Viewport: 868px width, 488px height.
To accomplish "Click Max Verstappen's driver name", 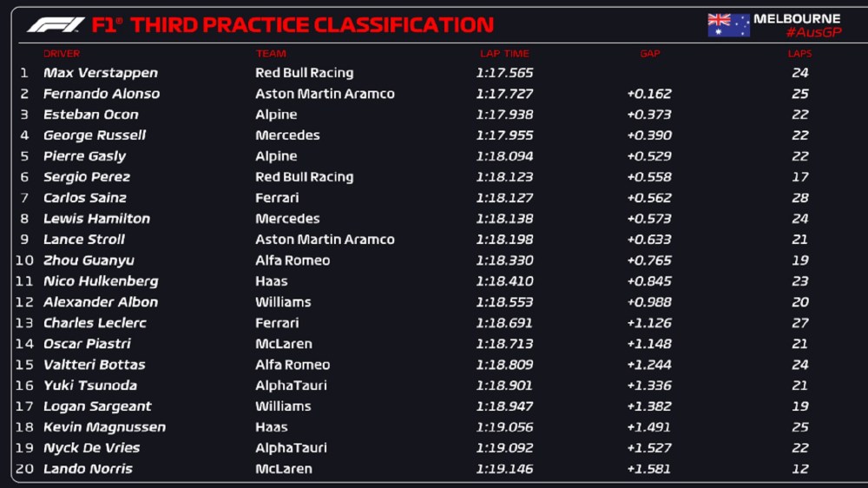I will coord(101,73).
